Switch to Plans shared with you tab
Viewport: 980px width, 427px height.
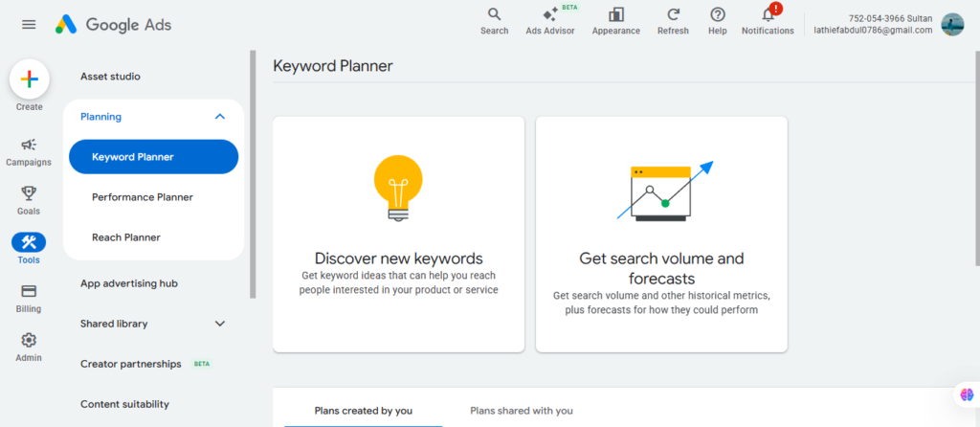(x=522, y=411)
